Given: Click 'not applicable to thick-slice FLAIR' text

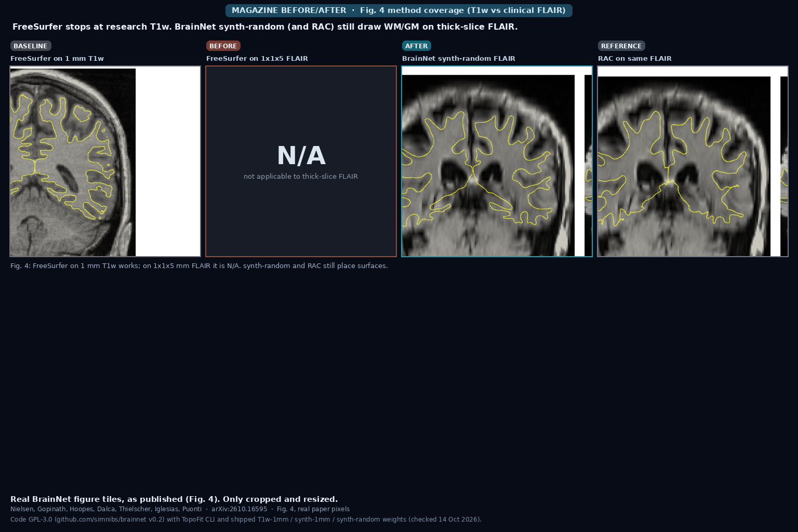Looking at the screenshot, I should [301, 177].
